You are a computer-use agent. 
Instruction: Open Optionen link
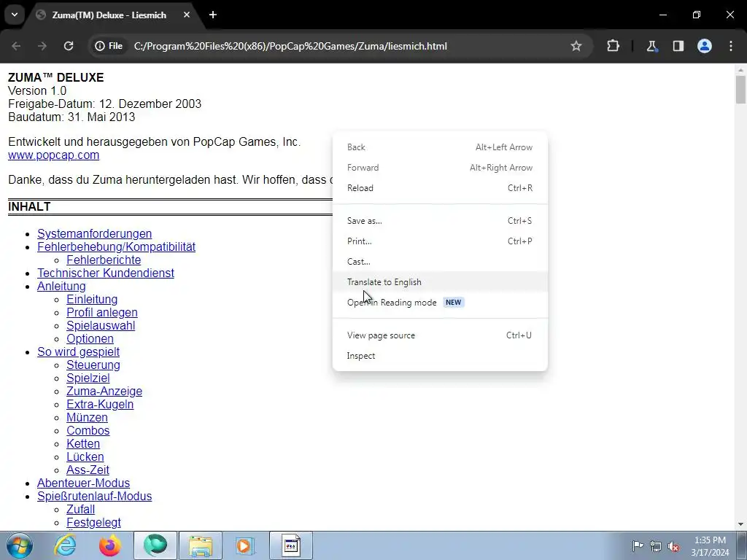point(90,338)
